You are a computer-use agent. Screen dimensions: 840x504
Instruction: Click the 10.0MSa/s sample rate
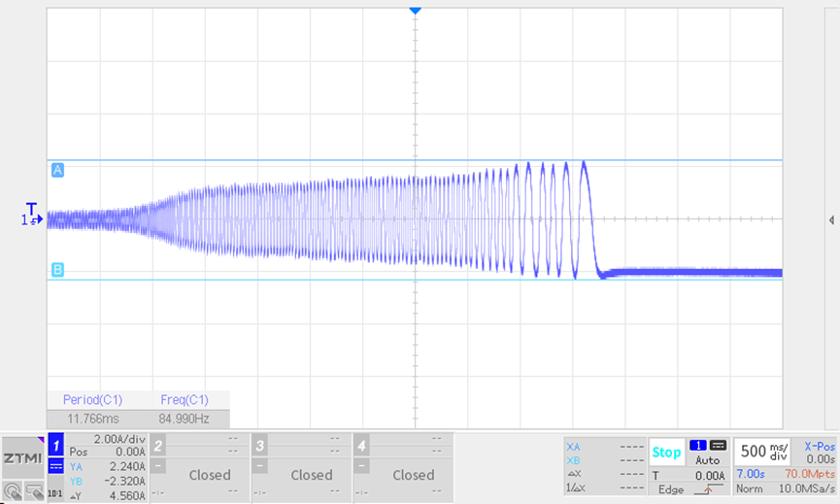click(807, 489)
